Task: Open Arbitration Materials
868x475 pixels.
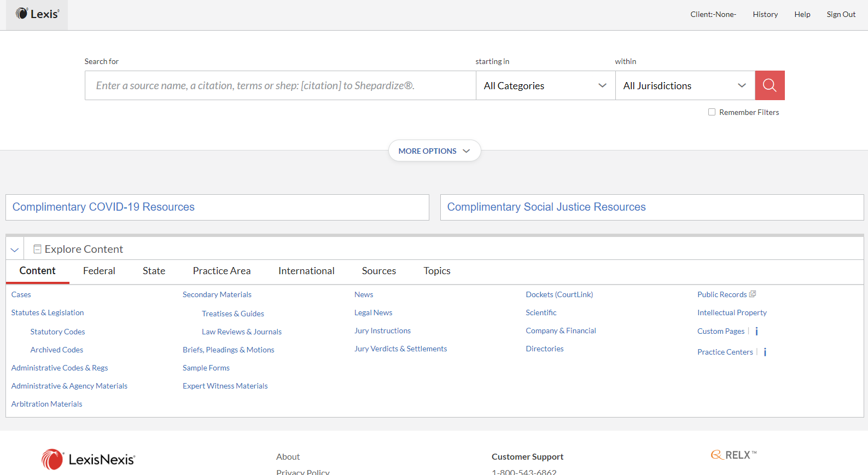Action: [x=47, y=404]
